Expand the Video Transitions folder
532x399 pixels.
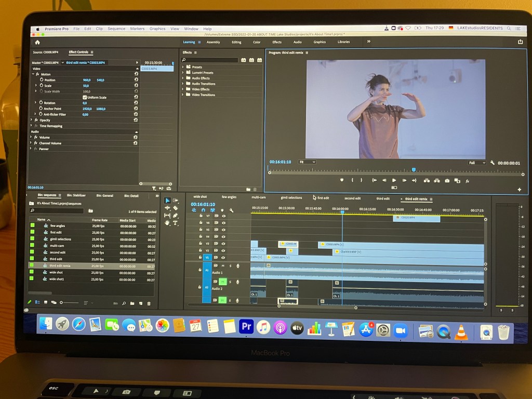click(183, 95)
